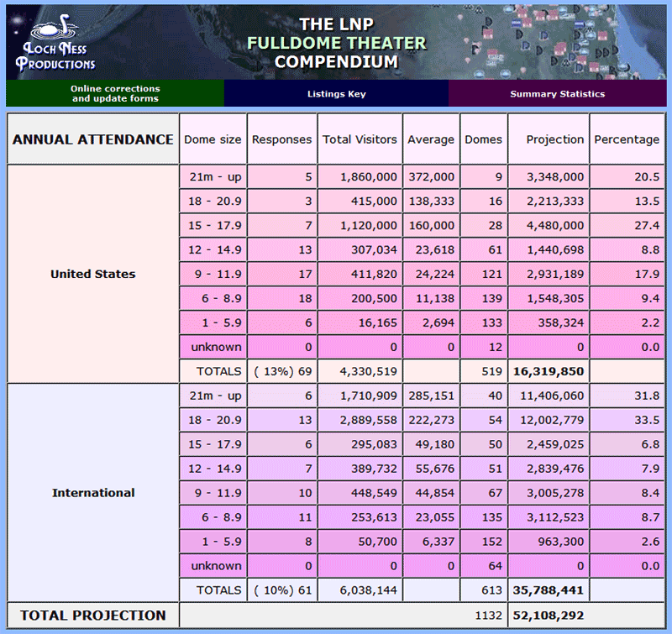Go to the Listings Key page

tap(337, 94)
